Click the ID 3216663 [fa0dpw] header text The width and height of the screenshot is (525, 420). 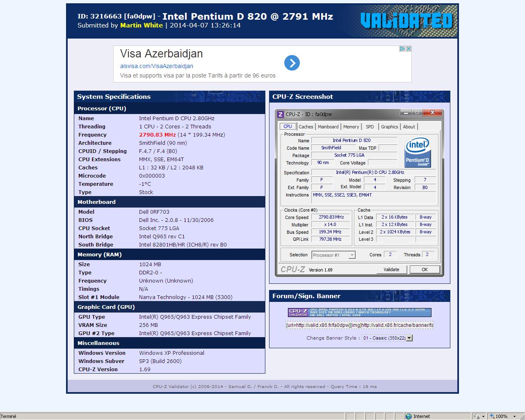tap(116, 16)
